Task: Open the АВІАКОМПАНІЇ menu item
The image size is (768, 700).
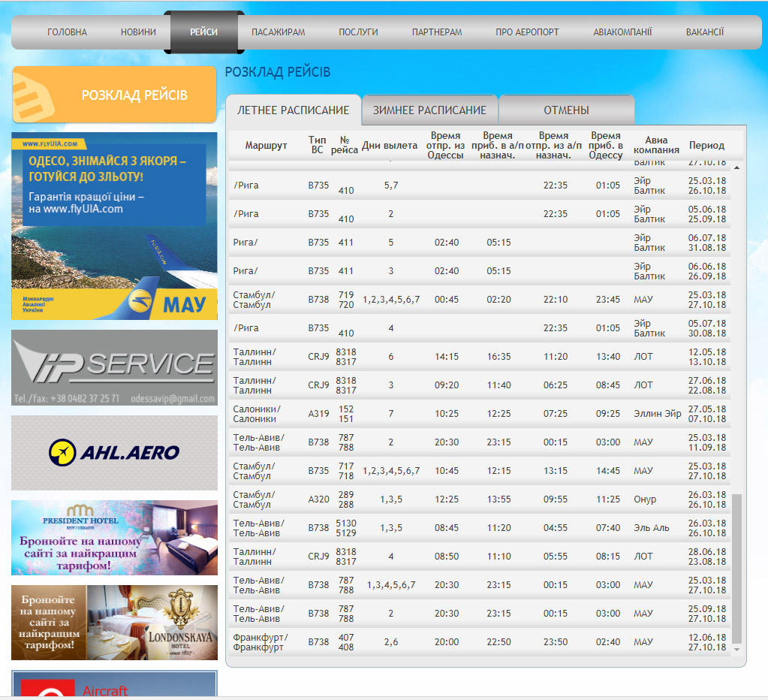Action: (622, 32)
